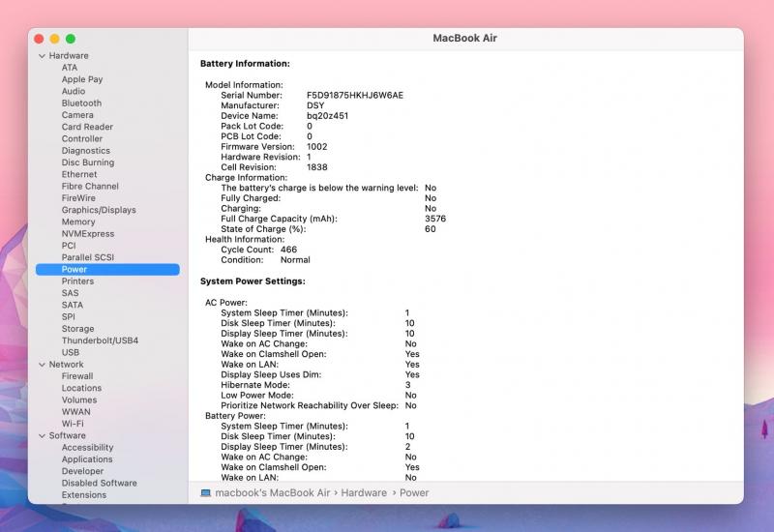Click the laptop icon in path bar
Image resolution: width=774 pixels, height=532 pixels.
pyautogui.click(x=205, y=493)
